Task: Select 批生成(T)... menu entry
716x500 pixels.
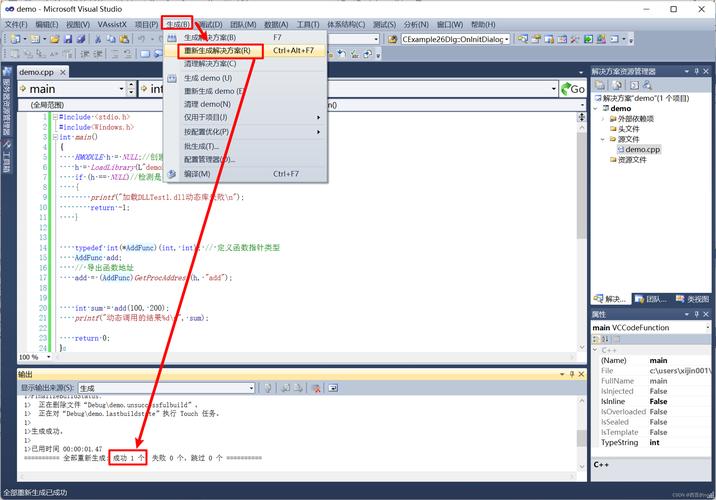Action: tap(246, 146)
